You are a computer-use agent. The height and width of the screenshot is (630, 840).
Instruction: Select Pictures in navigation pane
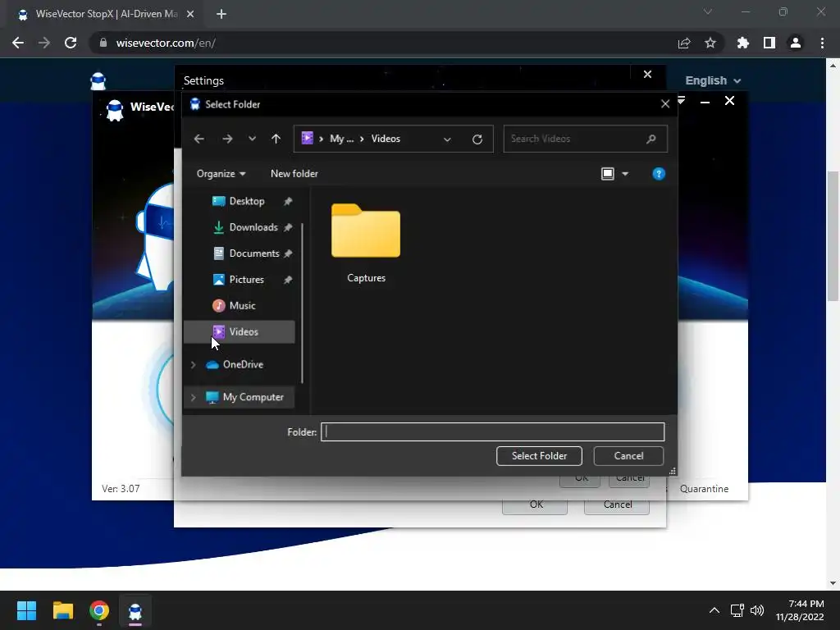click(246, 280)
